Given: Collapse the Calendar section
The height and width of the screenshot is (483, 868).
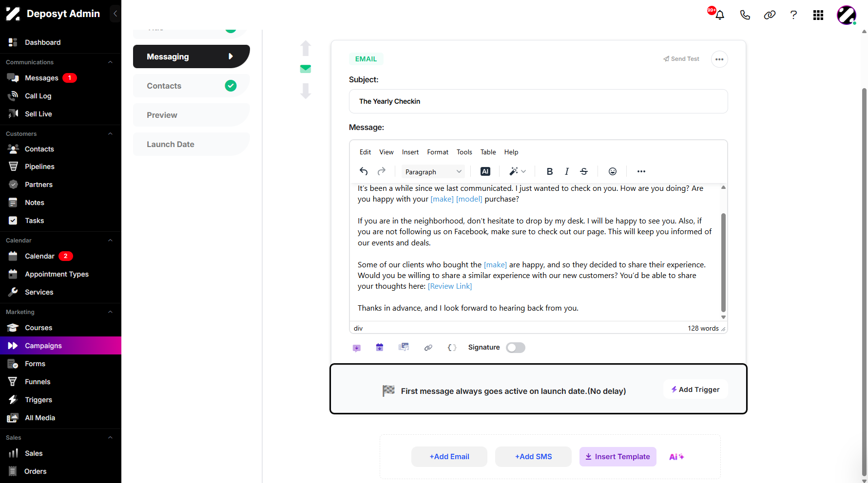Looking at the screenshot, I should pyautogui.click(x=110, y=240).
